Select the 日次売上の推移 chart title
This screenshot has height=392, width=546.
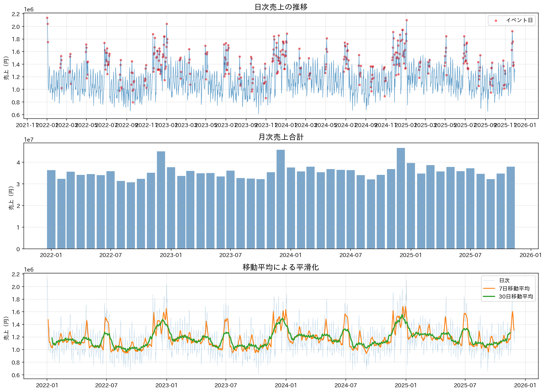click(281, 7)
